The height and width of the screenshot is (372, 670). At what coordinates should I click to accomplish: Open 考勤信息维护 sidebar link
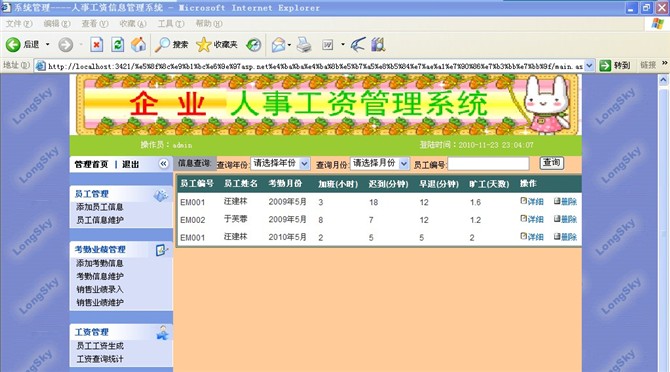(x=100, y=277)
